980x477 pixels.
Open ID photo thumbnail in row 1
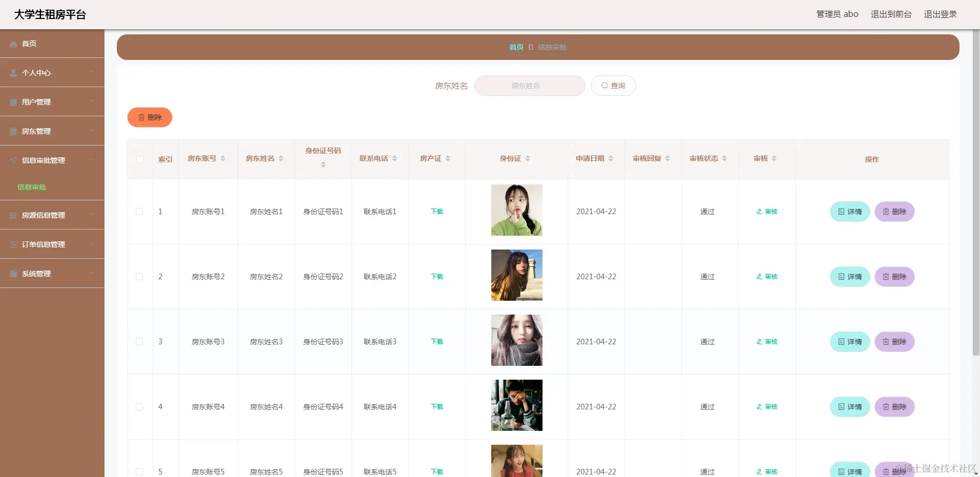(x=517, y=210)
